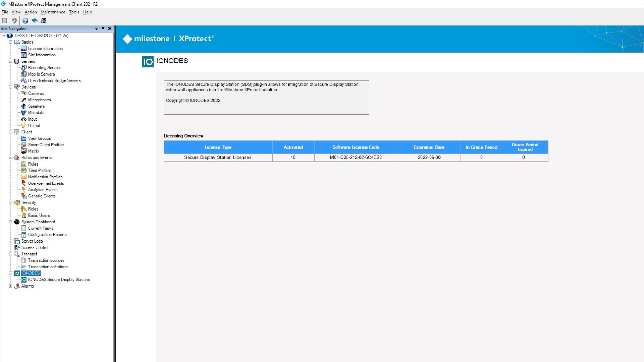Select Transaction sources tree item
Viewport: 644px width, 362px height.
pos(46,260)
